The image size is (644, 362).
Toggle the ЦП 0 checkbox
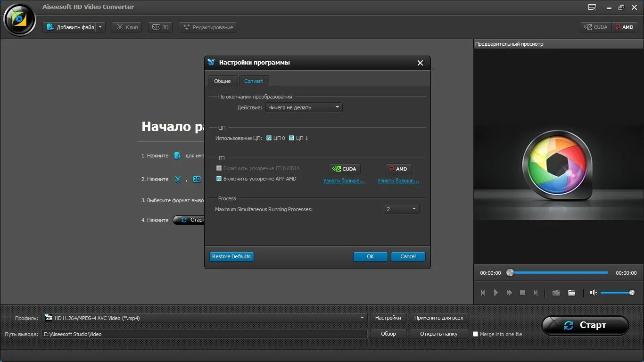[x=269, y=138]
